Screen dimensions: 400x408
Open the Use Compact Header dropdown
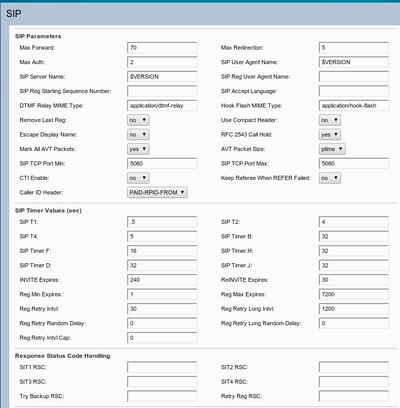tap(330, 120)
